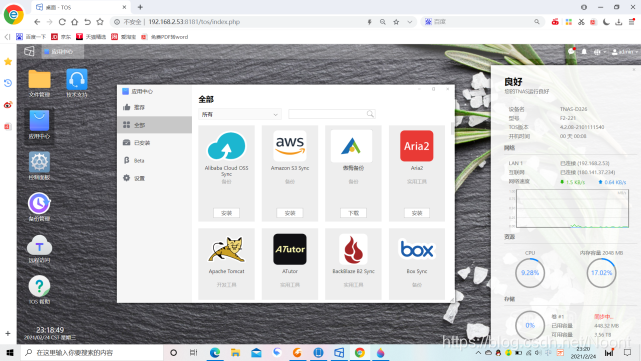Click the Backblaze B2 Sync flame icon

tap(353, 249)
